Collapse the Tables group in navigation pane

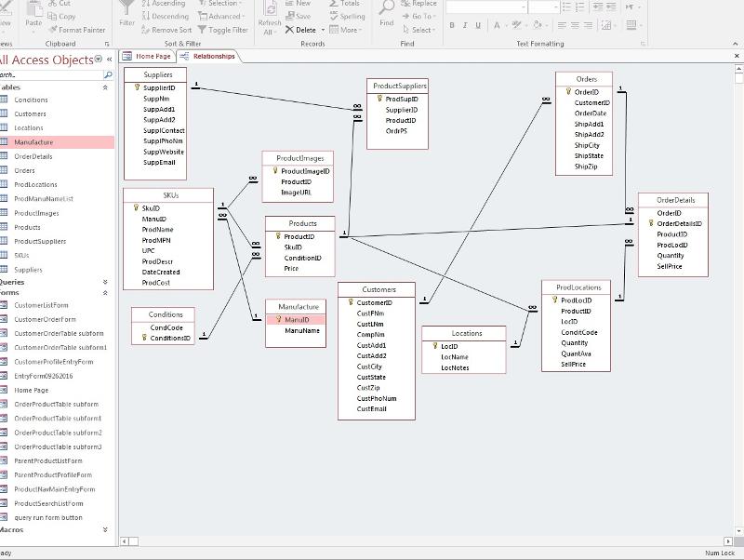click(105, 87)
